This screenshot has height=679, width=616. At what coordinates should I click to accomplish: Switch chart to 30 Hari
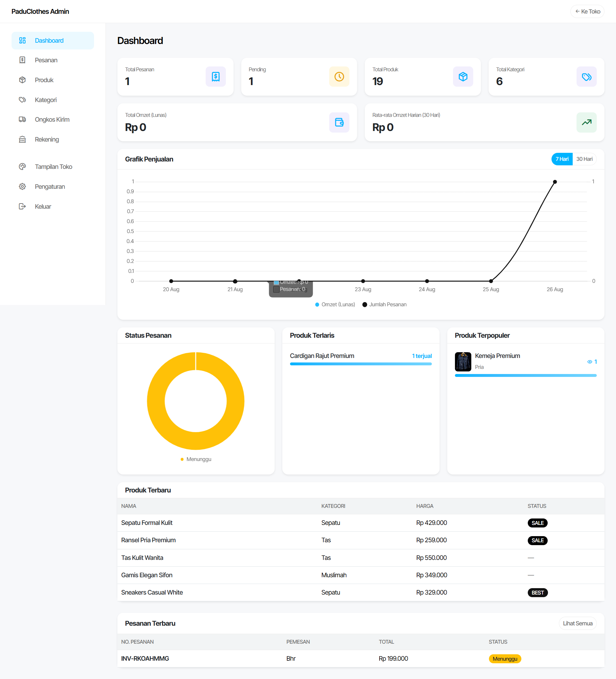coord(584,159)
